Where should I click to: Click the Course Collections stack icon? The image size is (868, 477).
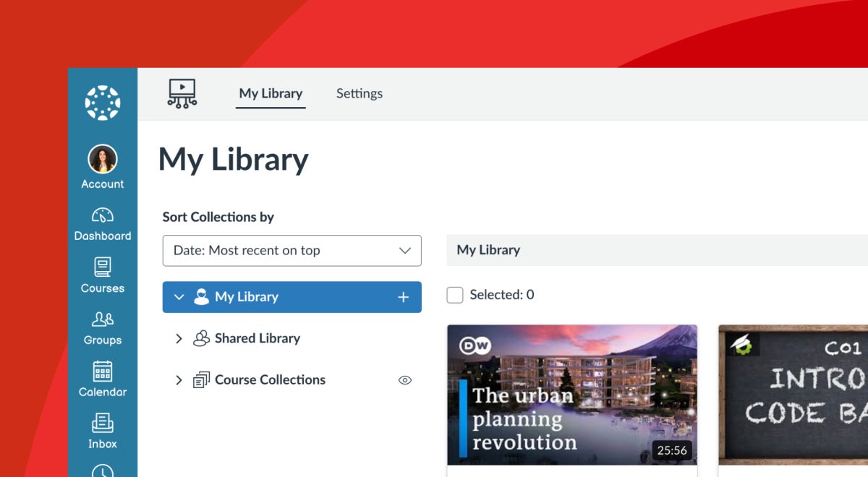click(201, 380)
